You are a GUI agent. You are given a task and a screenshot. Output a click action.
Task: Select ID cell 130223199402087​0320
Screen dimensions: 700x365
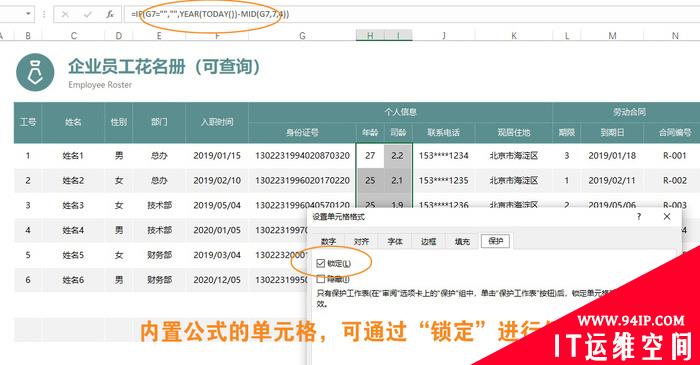coord(302,156)
